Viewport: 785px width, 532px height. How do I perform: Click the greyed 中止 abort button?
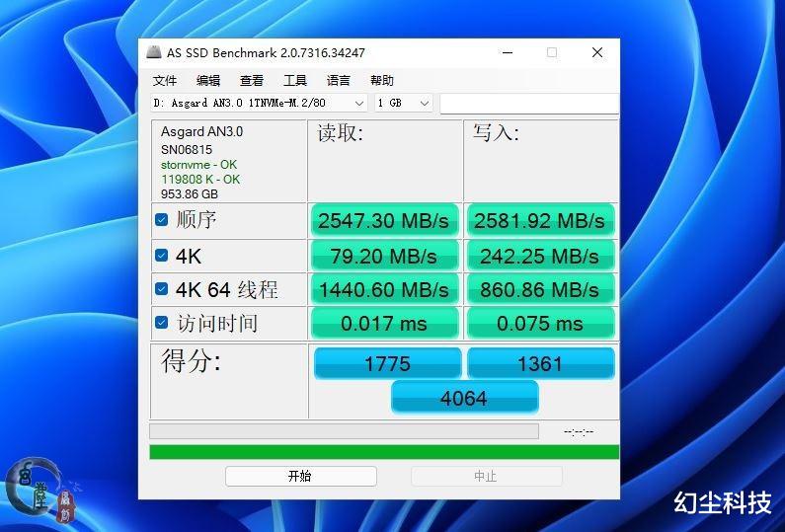[486, 476]
